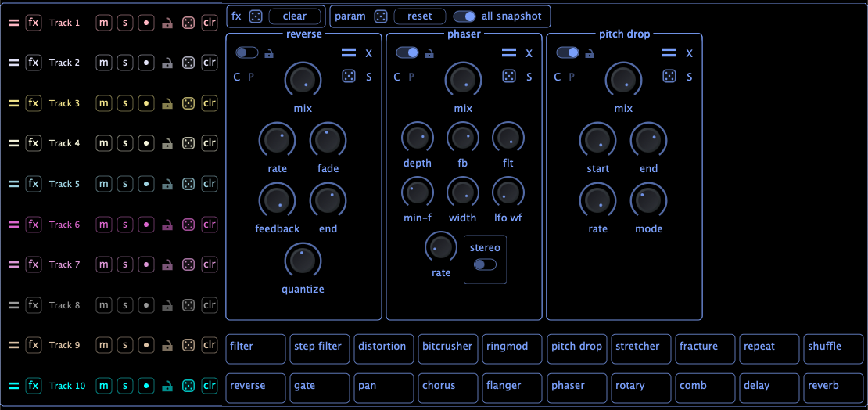Select the Track 8 label
The image size is (868, 410).
(x=65, y=304)
